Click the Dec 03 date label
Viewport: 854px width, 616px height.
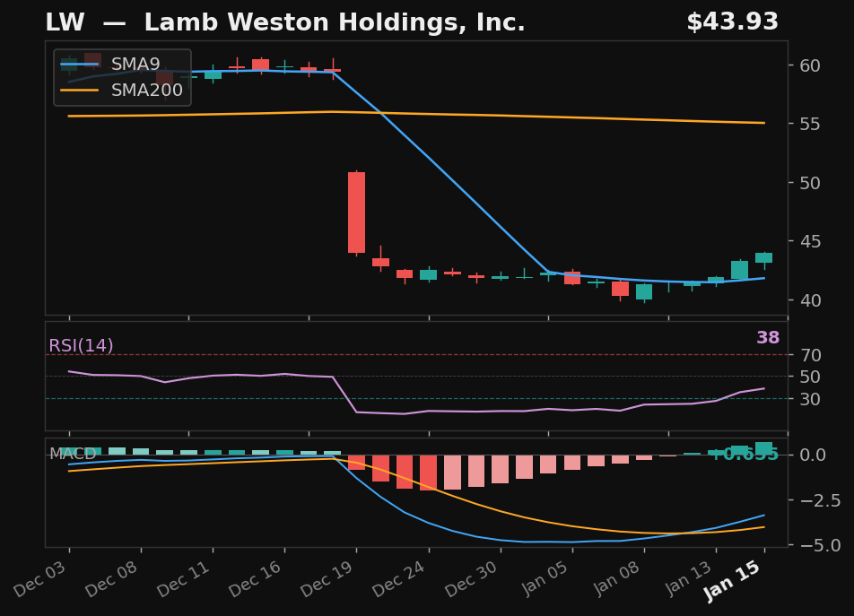[x=39, y=579]
